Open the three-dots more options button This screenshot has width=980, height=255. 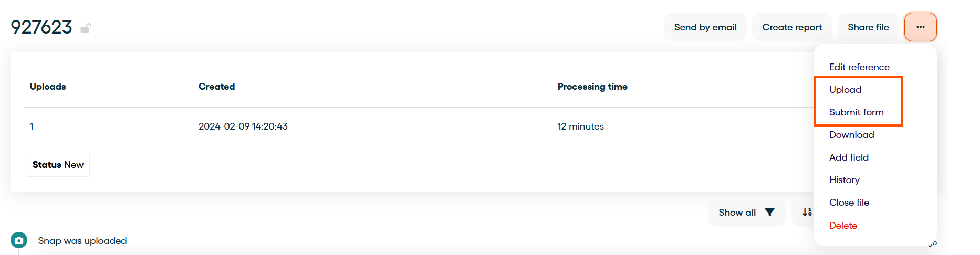pos(920,27)
